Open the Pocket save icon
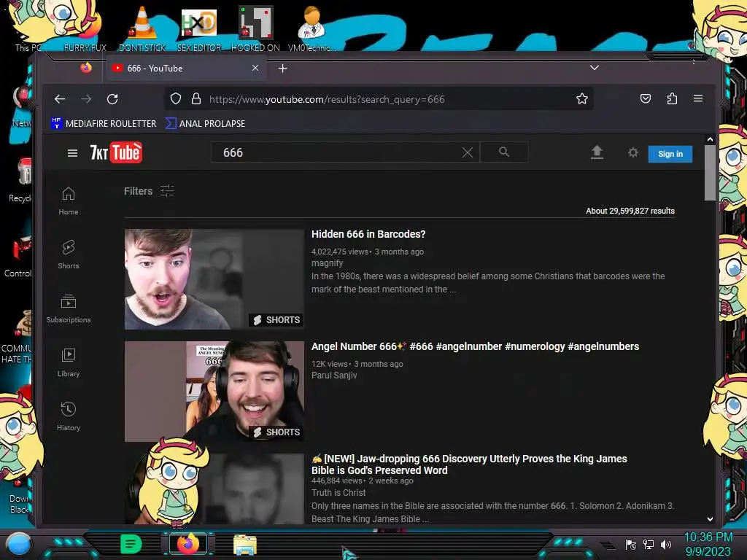The image size is (747, 560). pyautogui.click(x=645, y=98)
